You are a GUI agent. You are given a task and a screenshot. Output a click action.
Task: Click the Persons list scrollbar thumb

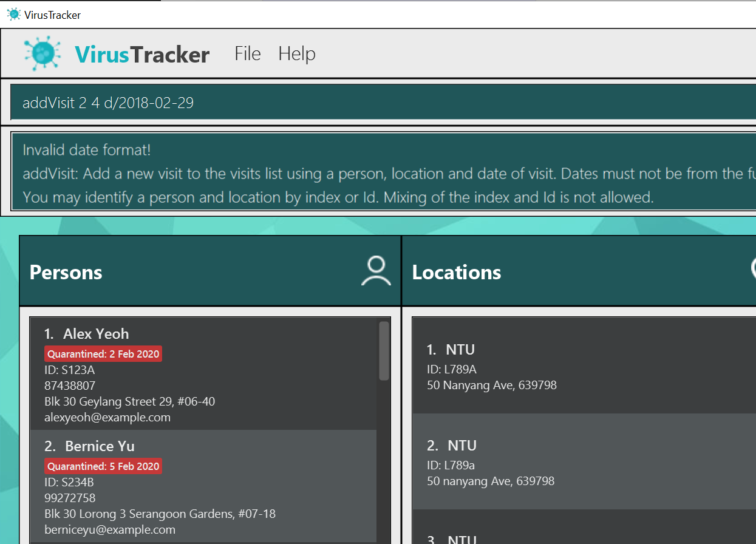[384, 351]
